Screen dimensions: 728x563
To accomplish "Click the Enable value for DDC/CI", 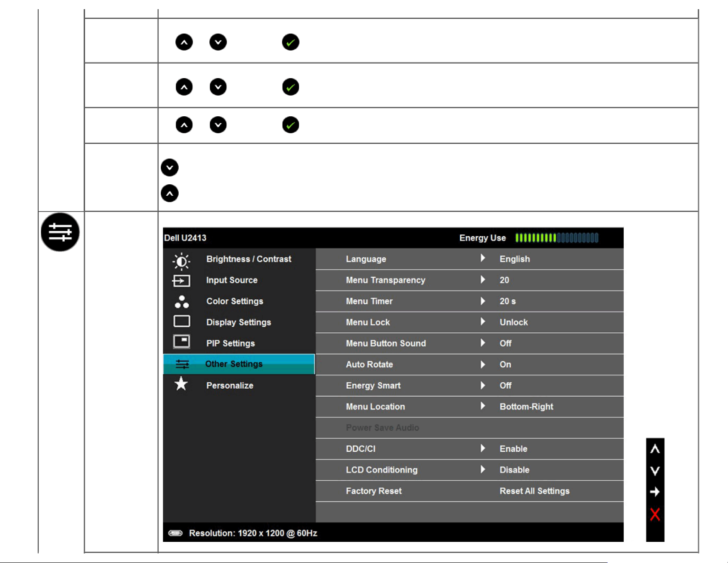I will tap(514, 449).
